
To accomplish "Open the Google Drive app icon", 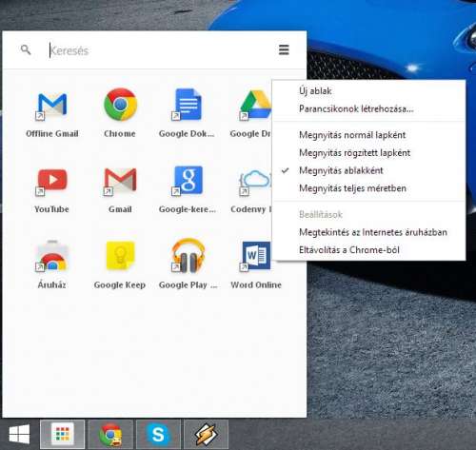I will (255, 105).
